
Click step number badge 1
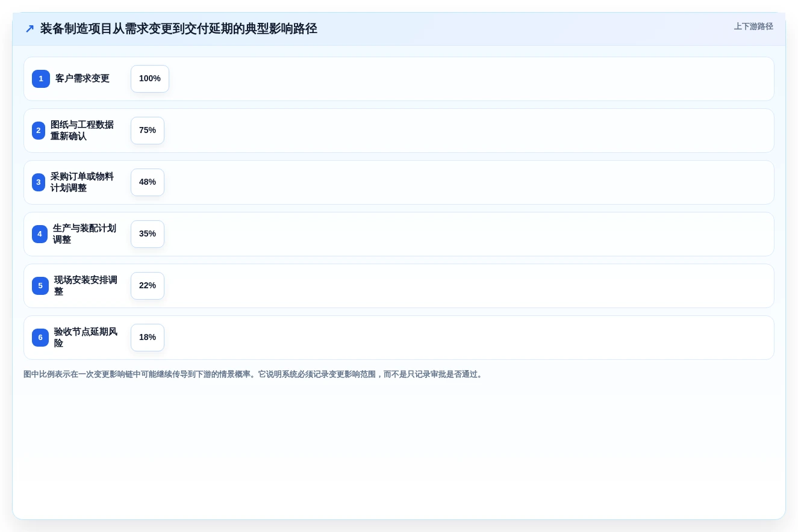pyautogui.click(x=41, y=79)
